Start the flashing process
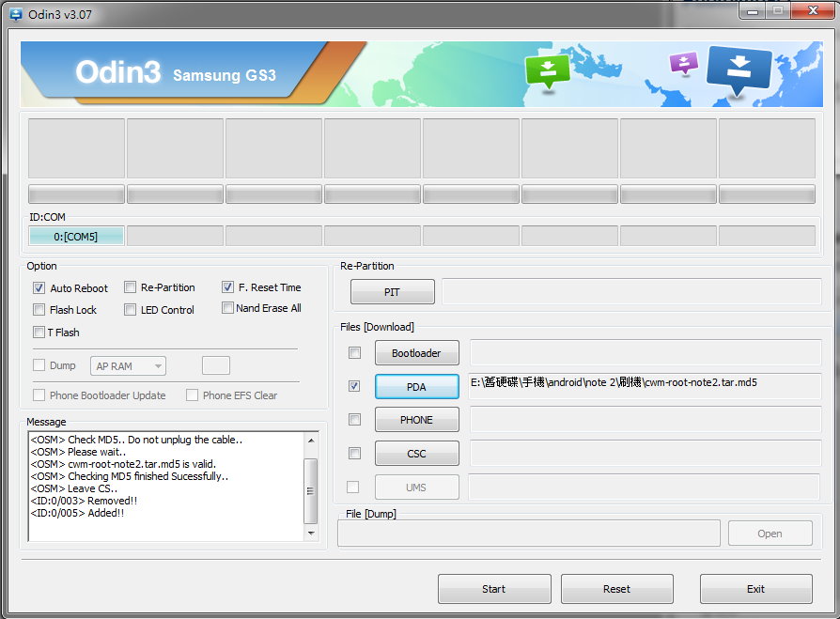Viewport: 840px width, 619px height. point(494,589)
